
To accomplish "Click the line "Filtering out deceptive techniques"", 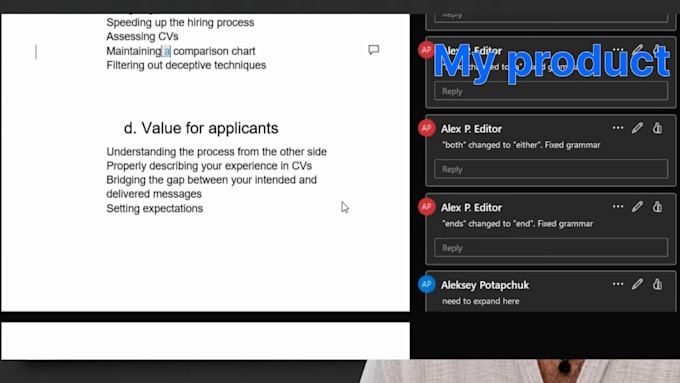I will [186, 65].
